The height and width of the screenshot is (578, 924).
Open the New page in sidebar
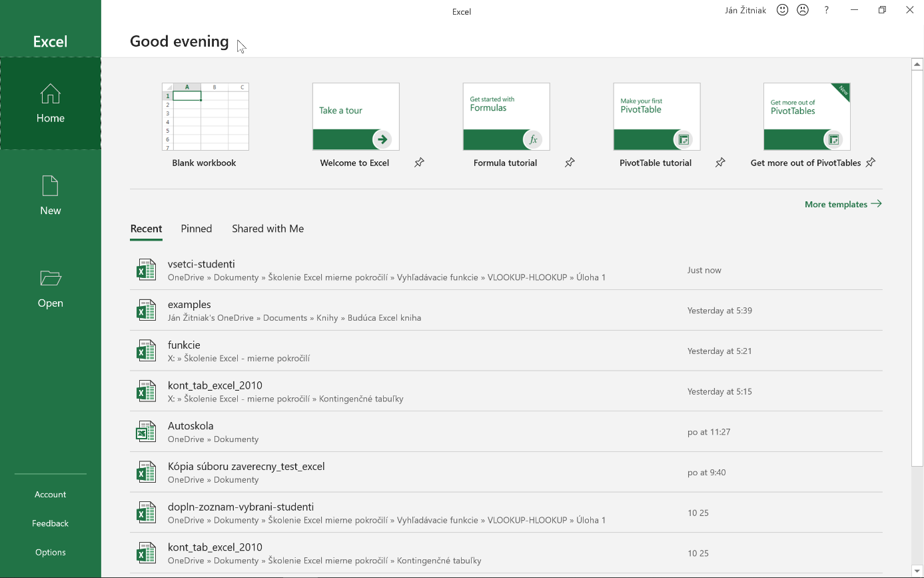pos(51,196)
